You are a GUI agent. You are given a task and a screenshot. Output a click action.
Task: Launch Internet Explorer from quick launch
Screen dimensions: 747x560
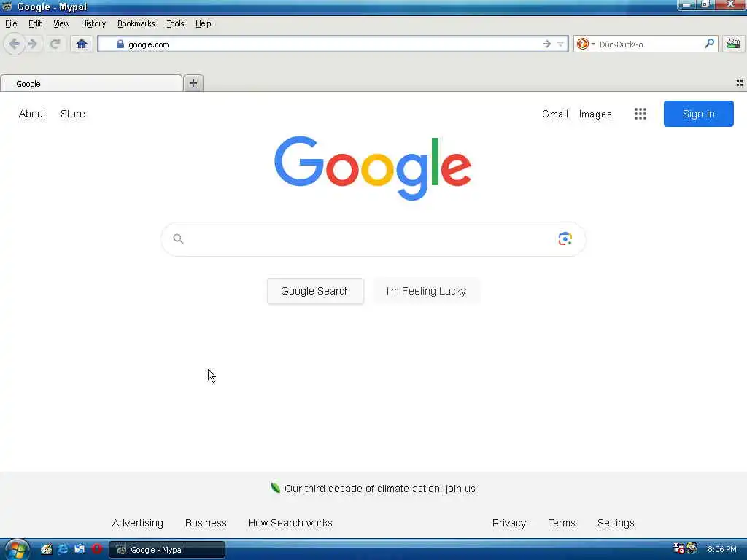pyautogui.click(x=63, y=550)
